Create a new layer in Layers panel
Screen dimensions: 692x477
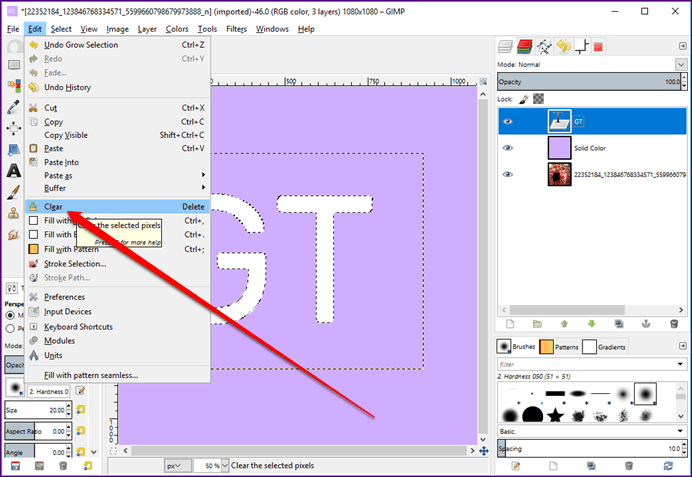[510, 324]
